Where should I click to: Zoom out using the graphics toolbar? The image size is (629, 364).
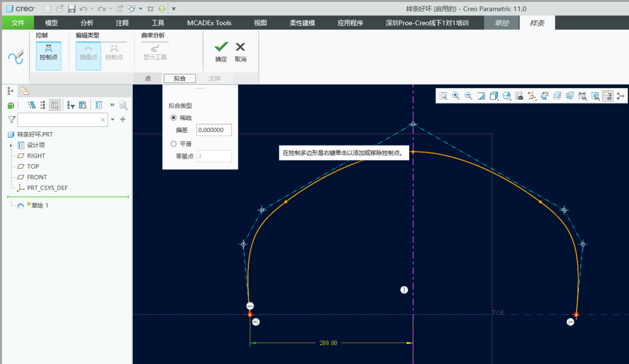pos(469,96)
